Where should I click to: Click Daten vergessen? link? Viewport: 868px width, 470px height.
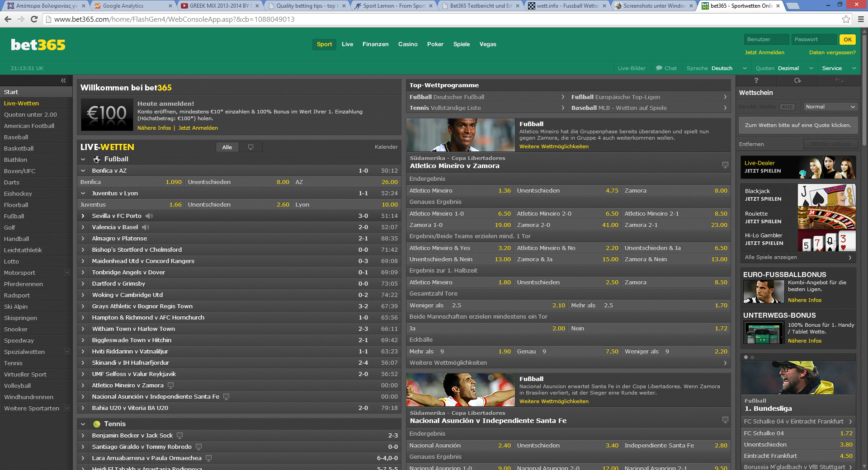click(x=832, y=52)
